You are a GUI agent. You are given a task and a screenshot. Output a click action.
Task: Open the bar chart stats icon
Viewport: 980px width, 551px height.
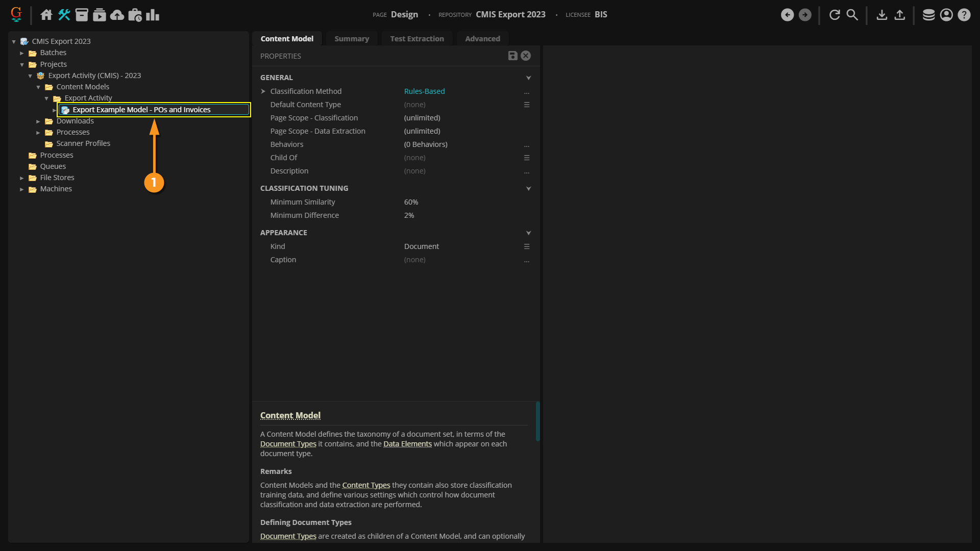click(153, 15)
